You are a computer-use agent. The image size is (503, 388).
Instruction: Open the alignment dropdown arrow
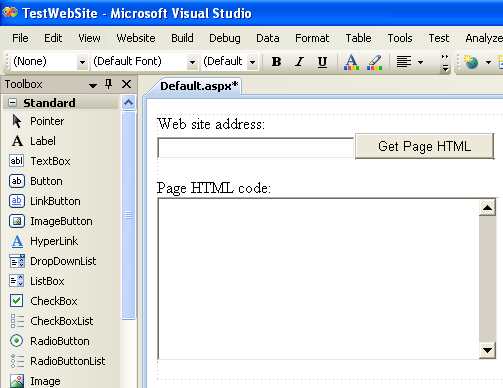[x=420, y=62]
